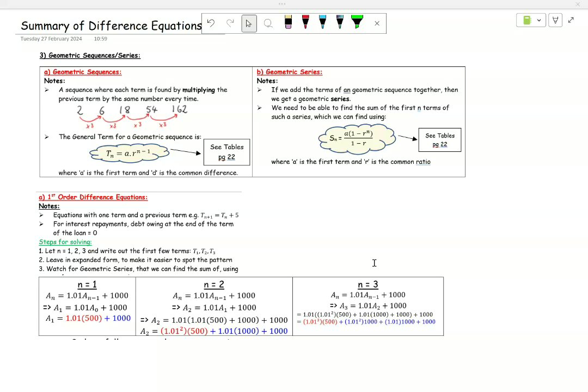
Task: Click the three dots window handle
Action: click(282, 4)
